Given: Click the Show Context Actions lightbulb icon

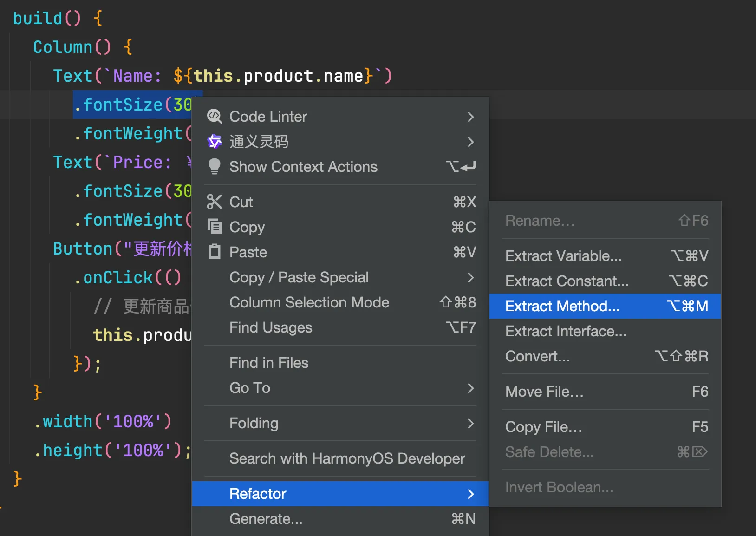Looking at the screenshot, I should point(214,166).
